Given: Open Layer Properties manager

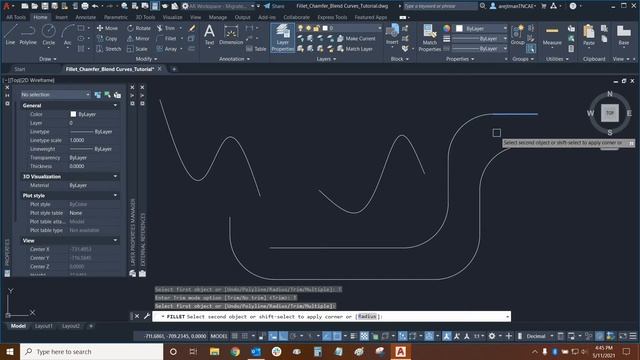Looking at the screenshot, I should point(282,38).
